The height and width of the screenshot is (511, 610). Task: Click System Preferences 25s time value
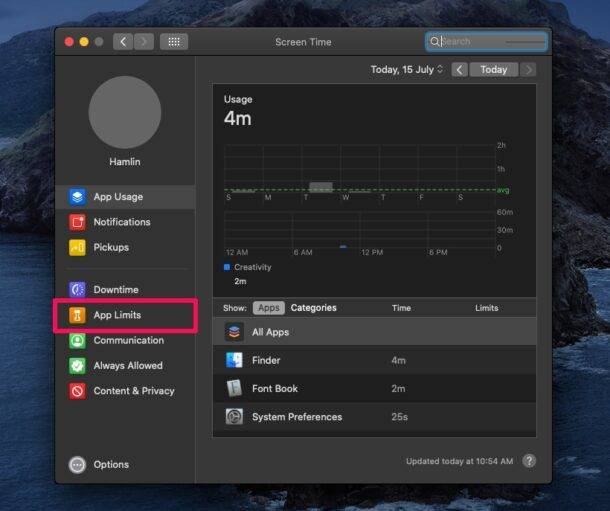pyautogui.click(x=400, y=417)
